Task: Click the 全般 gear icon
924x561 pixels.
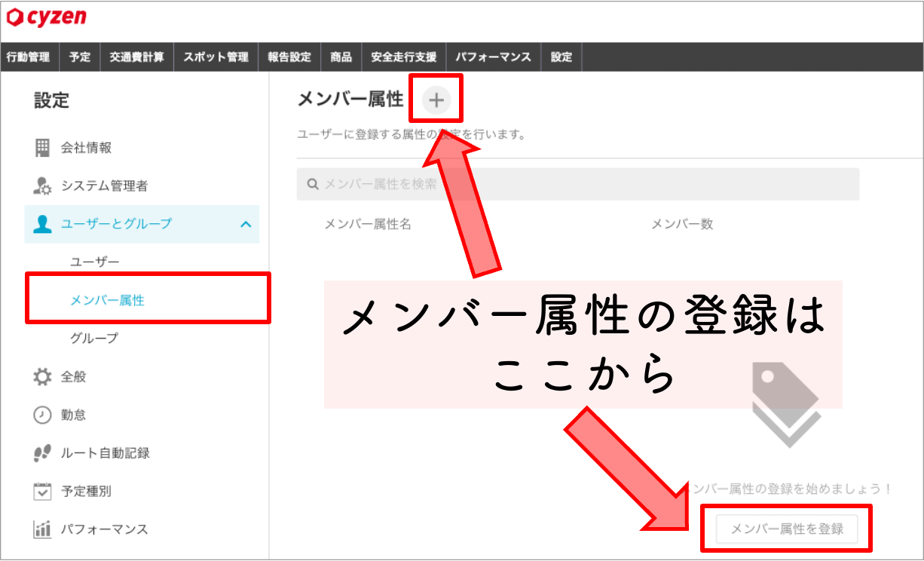Action: pyautogui.click(x=43, y=376)
